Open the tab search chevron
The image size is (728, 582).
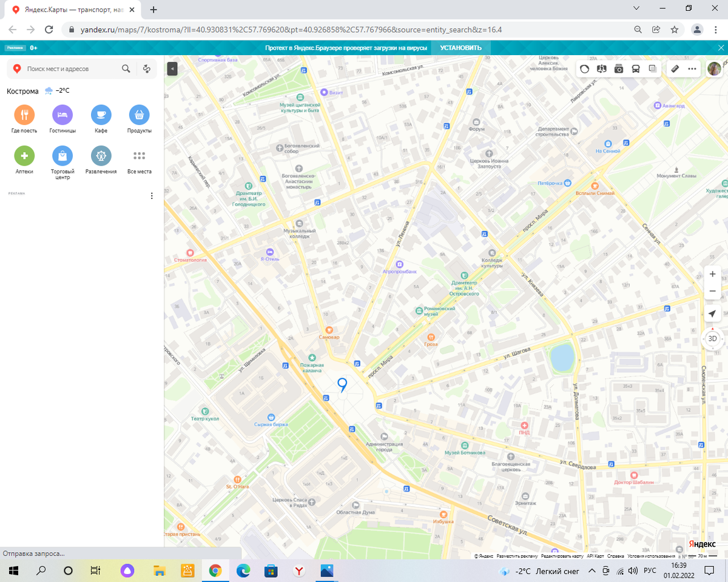[636, 8]
